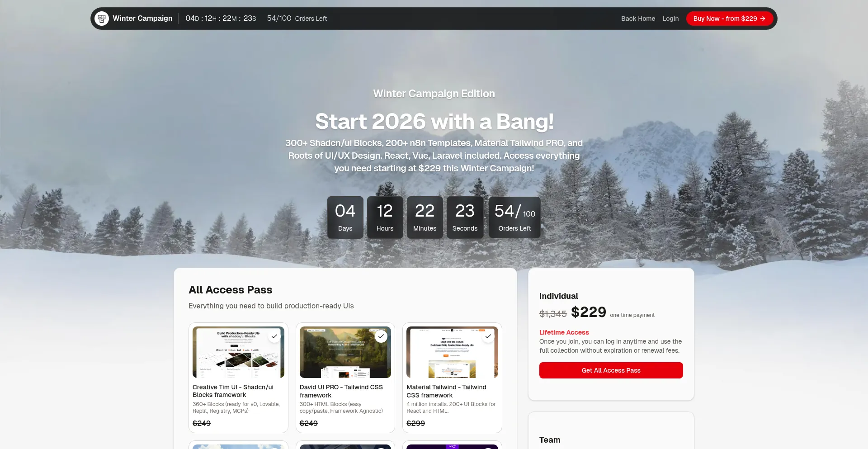Click Buy Now - from $229 button
Image resolution: width=868 pixels, height=449 pixels.
(729, 19)
